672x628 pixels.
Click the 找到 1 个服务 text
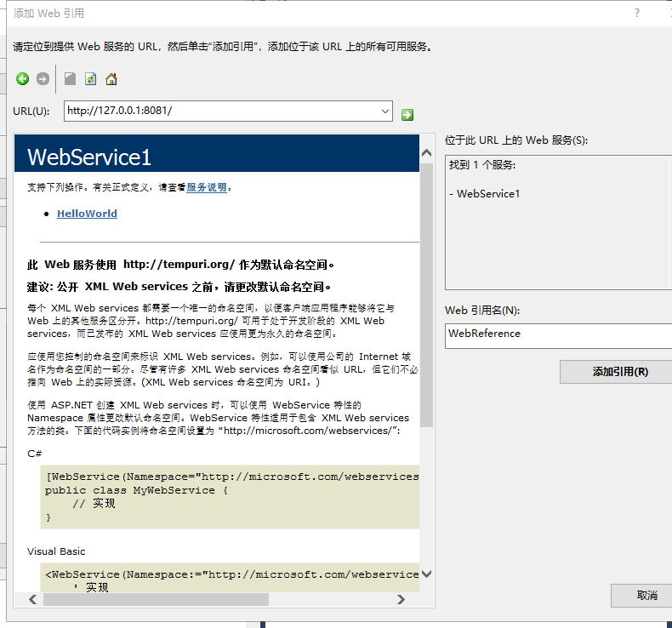[x=482, y=164]
